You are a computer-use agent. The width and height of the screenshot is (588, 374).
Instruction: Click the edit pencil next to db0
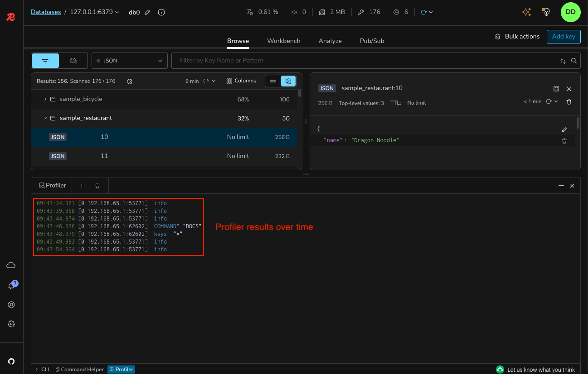[147, 12]
